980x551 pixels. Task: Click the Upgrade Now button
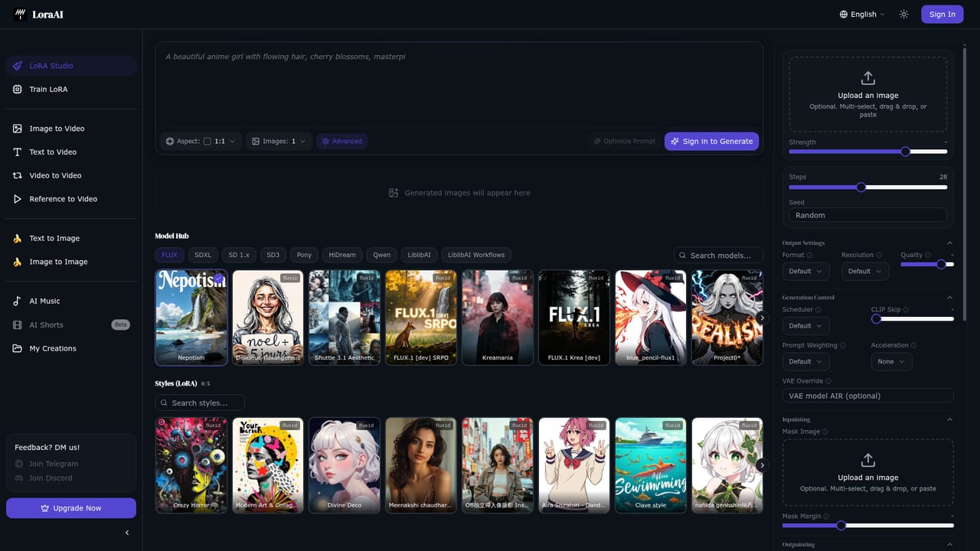coord(71,508)
